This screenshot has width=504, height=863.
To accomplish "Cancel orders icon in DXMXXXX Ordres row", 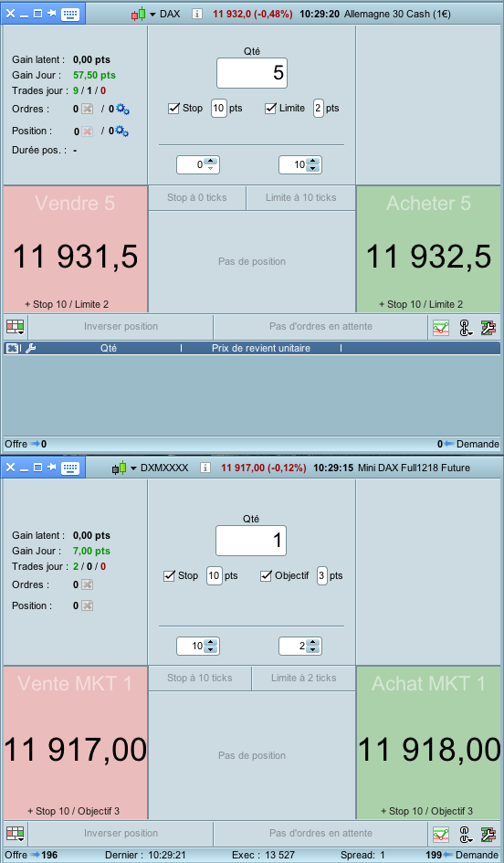I will point(87,584).
